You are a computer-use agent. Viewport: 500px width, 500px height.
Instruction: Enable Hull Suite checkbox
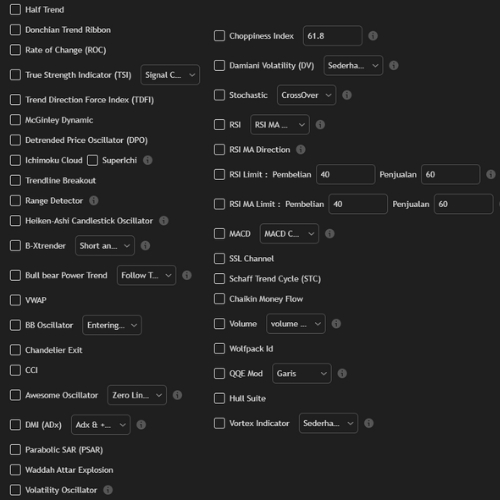(x=219, y=398)
